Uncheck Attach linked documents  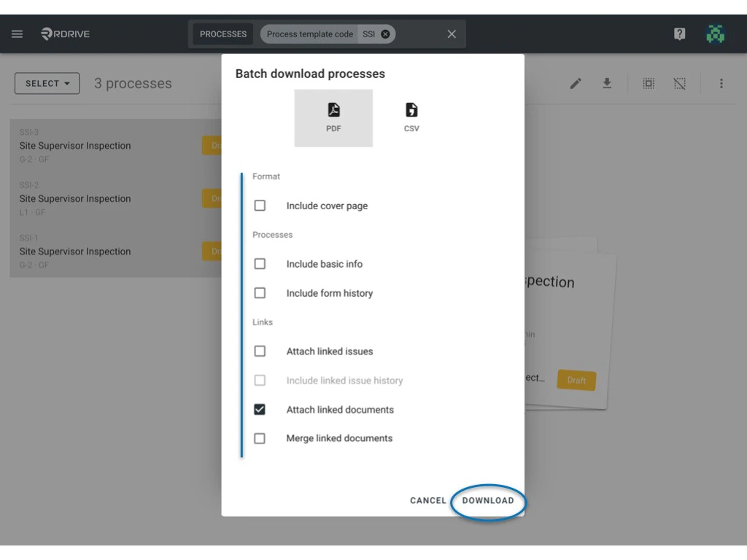(260, 409)
